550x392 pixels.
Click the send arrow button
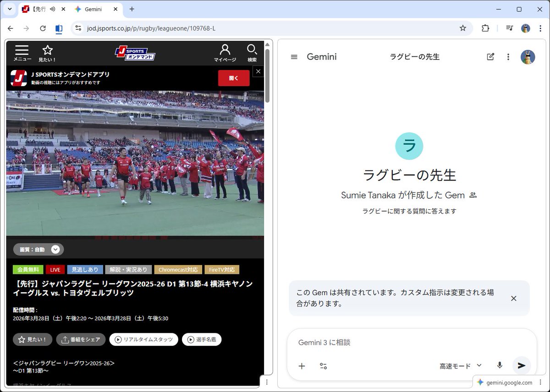click(x=522, y=365)
